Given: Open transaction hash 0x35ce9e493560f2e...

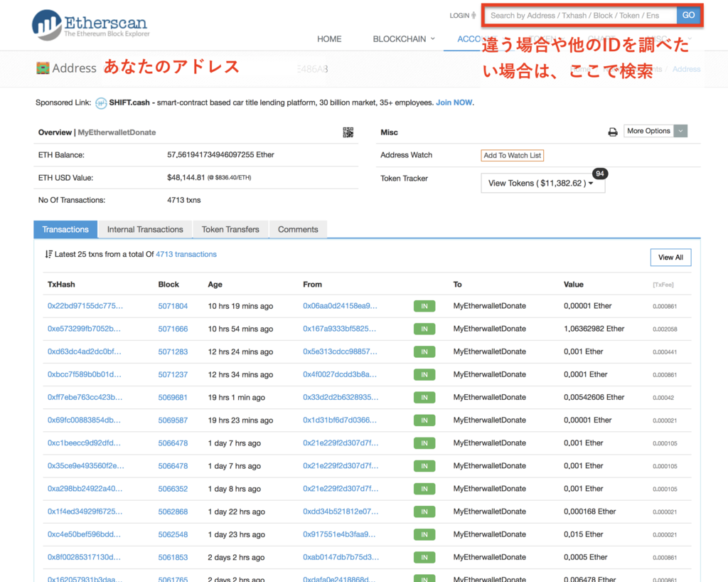Looking at the screenshot, I should tap(86, 465).
